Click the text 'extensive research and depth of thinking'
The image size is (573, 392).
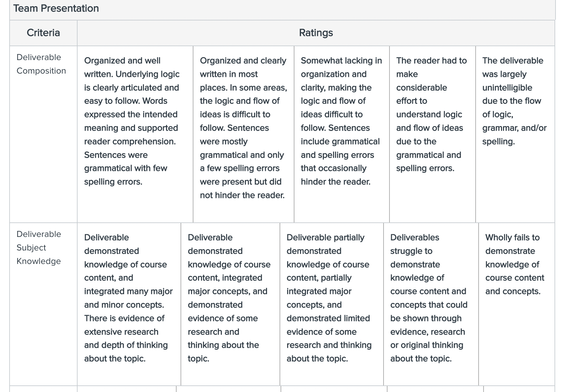click(126, 338)
